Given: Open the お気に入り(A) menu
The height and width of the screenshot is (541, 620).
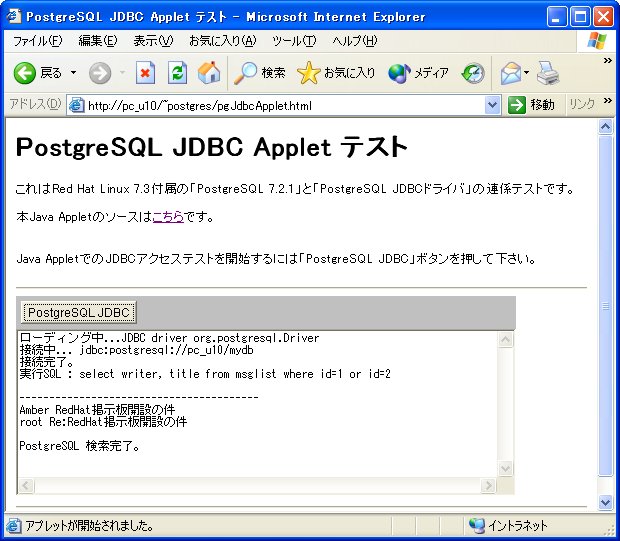Looking at the screenshot, I should (223, 41).
